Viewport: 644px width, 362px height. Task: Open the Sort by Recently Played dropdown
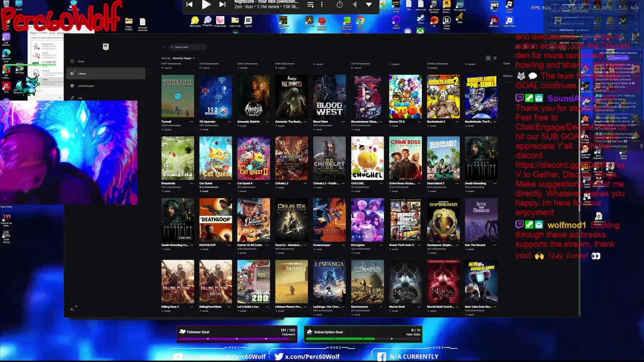click(183, 58)
